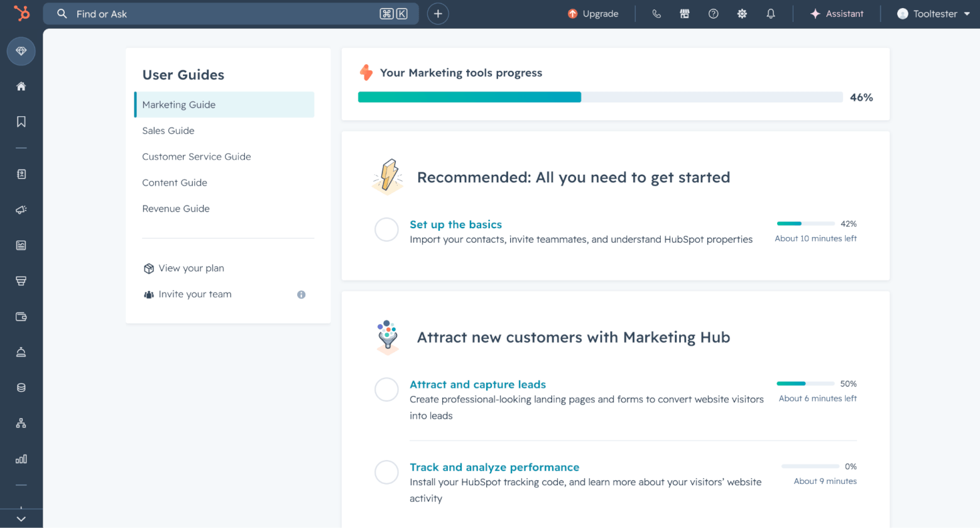Viewport: 980px width, 528px height.
Task: Click the Marketing tools 46% progress bar
Action: (601, 97)
